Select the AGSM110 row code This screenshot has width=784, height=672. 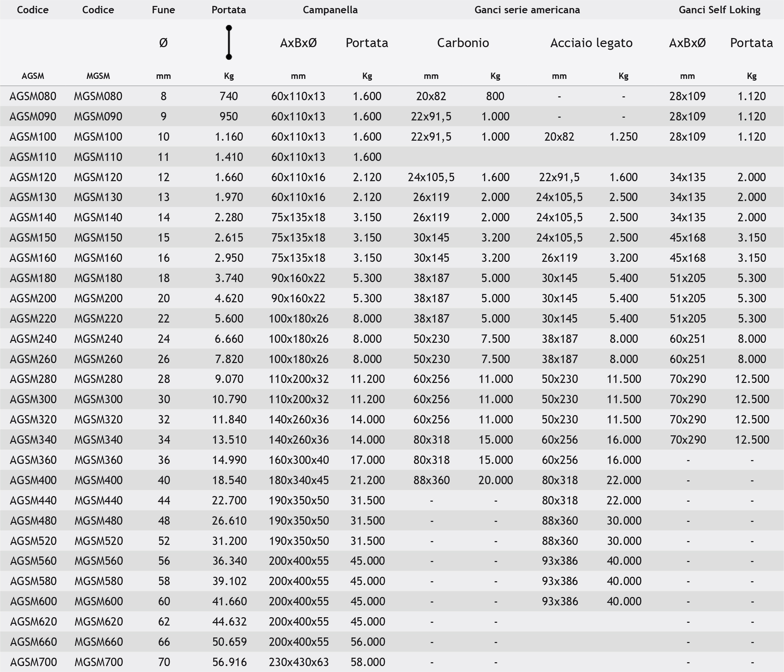33,157
